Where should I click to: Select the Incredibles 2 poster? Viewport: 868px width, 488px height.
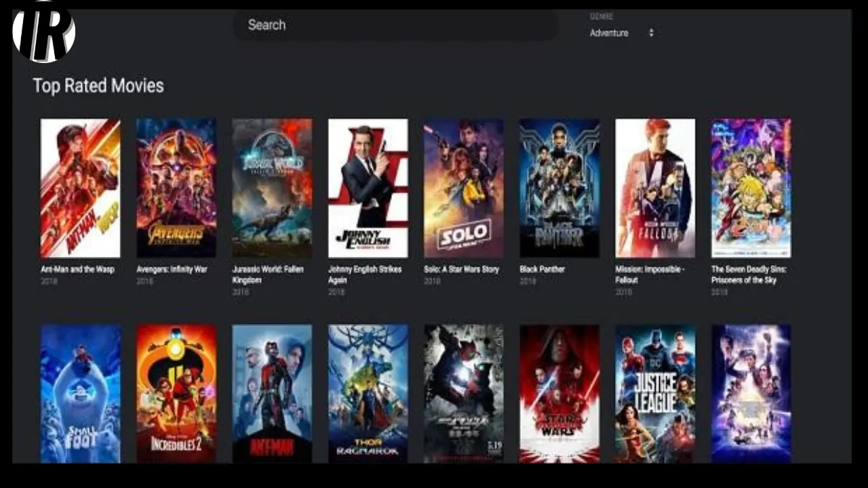coord(176,394)
